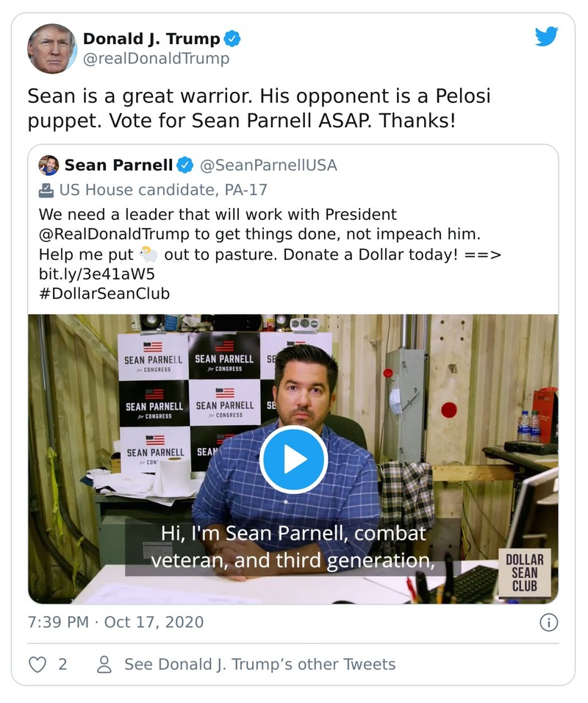Click Sean Parnell's small profile avatar
Image resolution: width=588 pixels, height=703 pixels.
49,165
